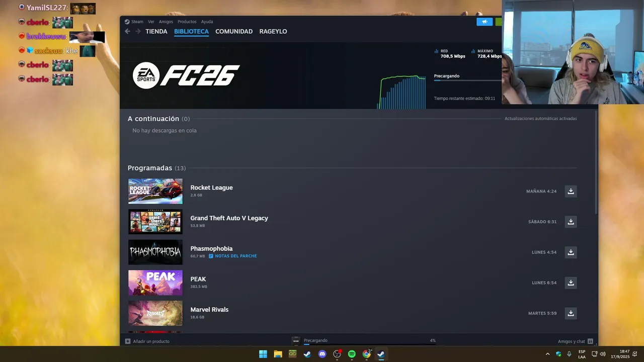
Task: Click the Programadas (13) heading
Action: (x=156, y=168)
